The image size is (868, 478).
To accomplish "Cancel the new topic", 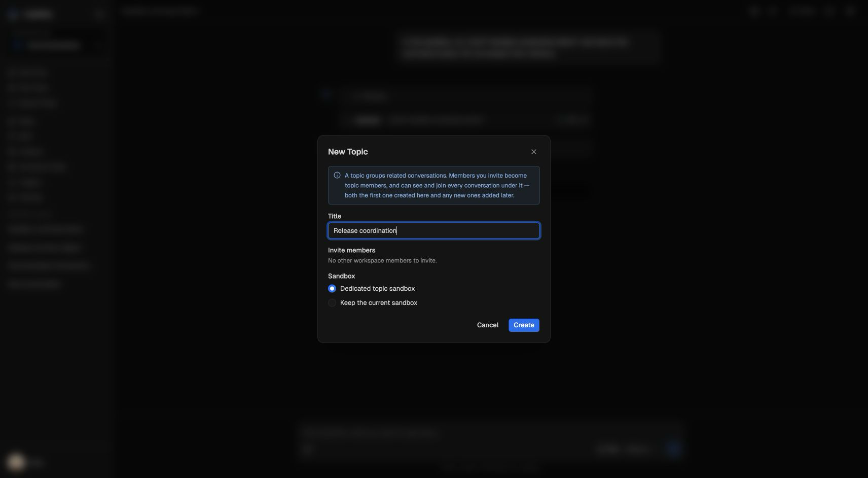I will [487, 325].
